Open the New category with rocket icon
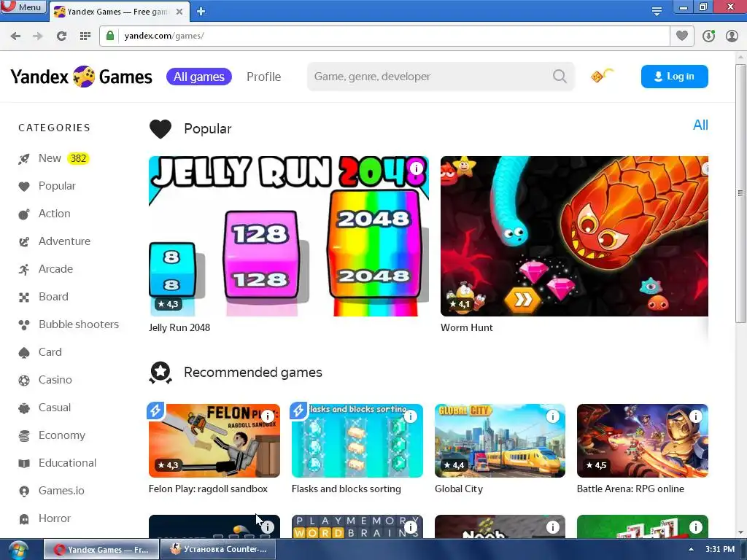 (x=53, y=158)
